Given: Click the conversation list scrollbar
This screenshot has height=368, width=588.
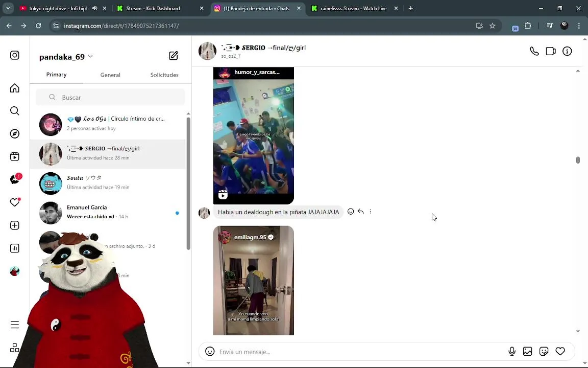Looking at the screenshot, I should coord(188,183).
